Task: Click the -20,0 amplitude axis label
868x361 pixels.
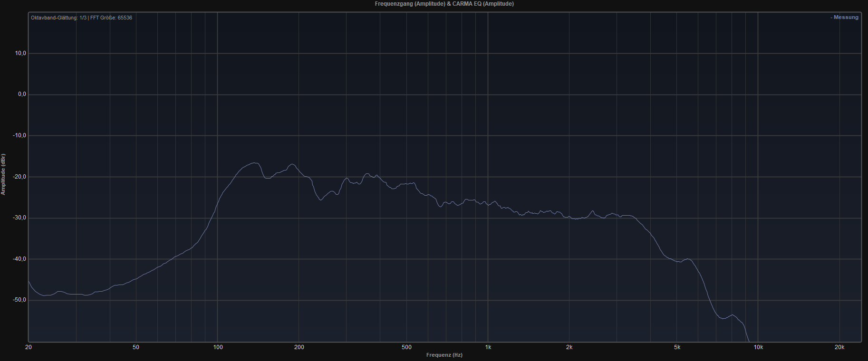Action: pyautogui.click(x=19, y=177)
